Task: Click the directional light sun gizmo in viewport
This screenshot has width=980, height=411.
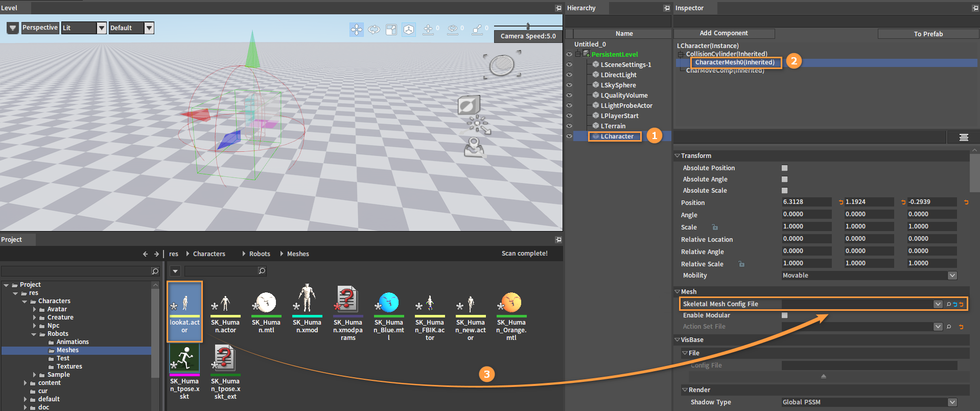Action: tap(478, 124)
